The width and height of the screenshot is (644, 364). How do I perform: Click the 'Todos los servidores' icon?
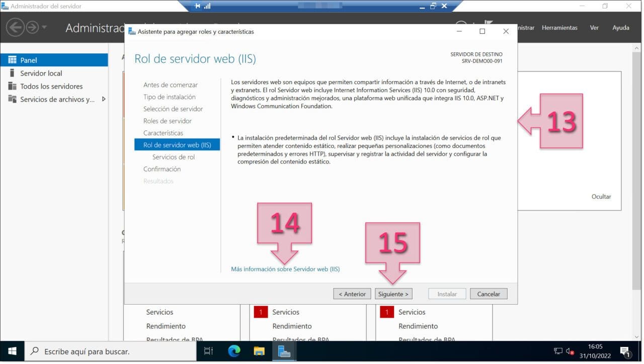[x=12, y=86]
